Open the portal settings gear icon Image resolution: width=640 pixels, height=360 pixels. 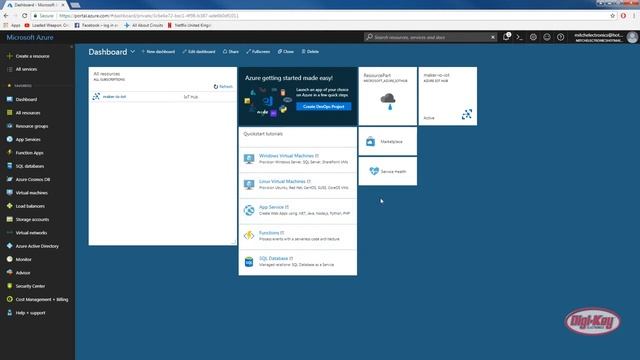point(533,37)
